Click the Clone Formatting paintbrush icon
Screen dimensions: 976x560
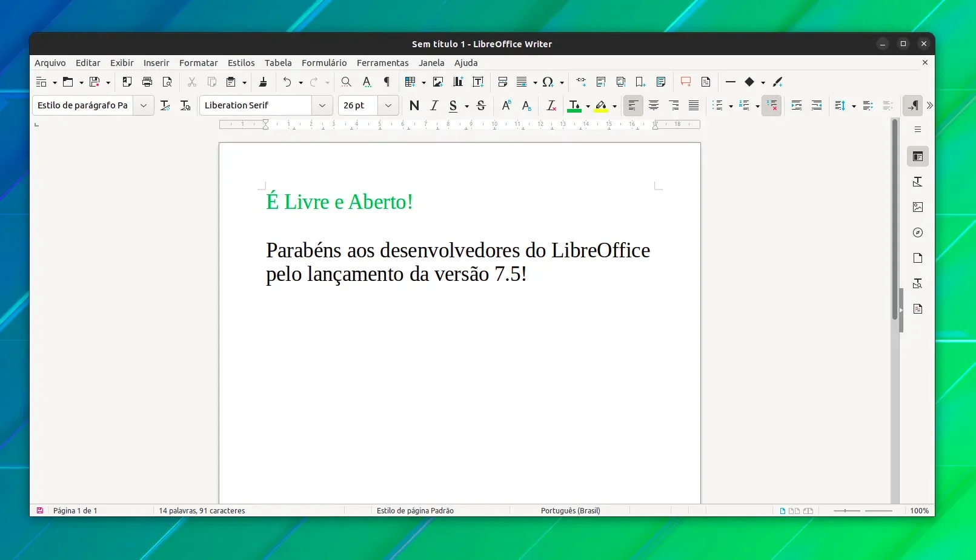pyautogui.click(x=263, y=82)
